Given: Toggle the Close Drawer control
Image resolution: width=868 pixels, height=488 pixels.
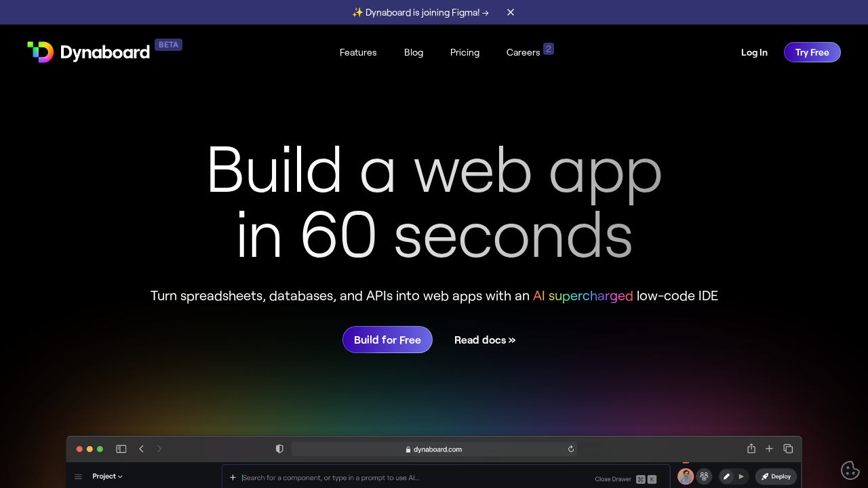Looking at the screenshot, I should (x=612, y=479).
